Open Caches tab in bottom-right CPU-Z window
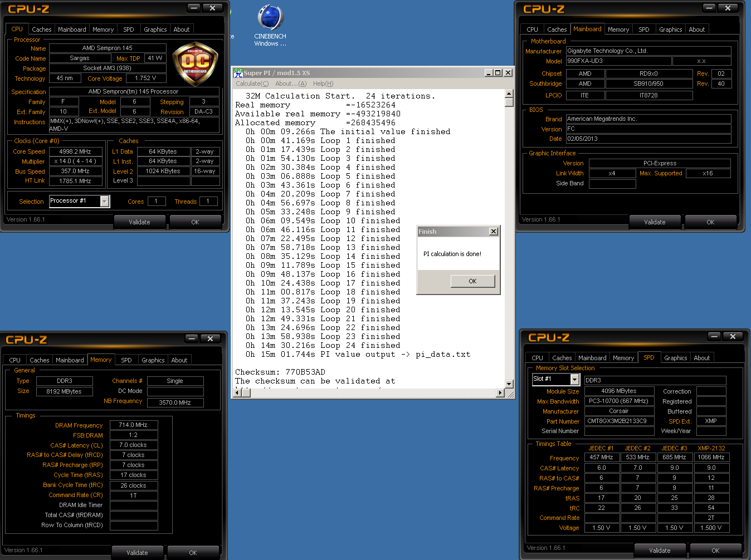The height and width of the screenshot is (560, 751). coord(562,358)
